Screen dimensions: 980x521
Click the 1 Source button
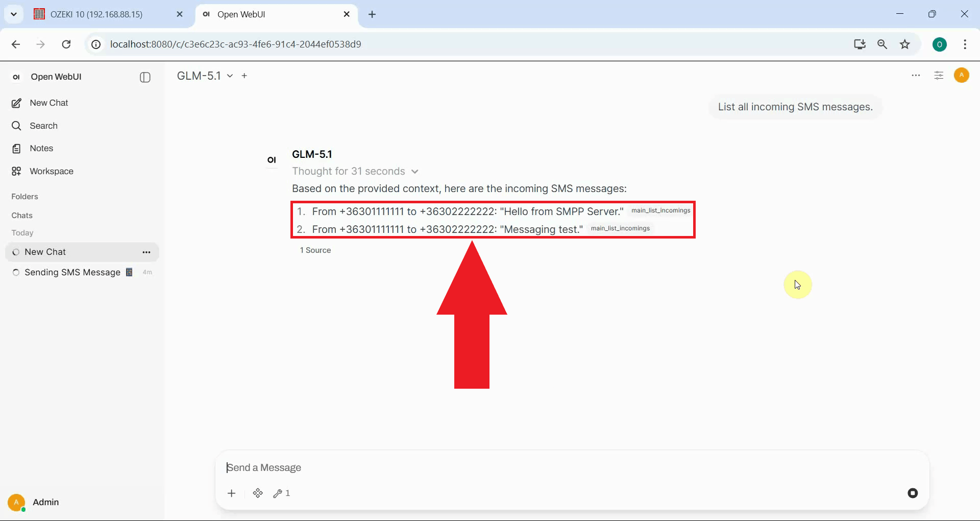315,250
